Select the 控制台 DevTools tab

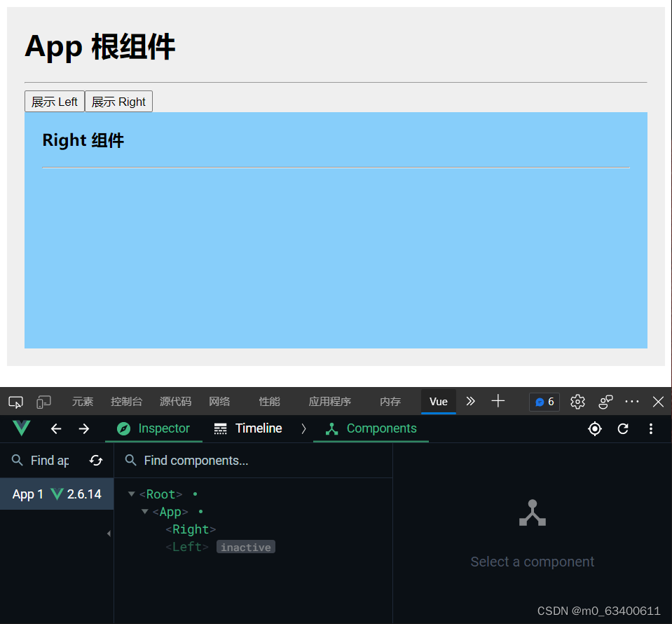tap(126, 401)
